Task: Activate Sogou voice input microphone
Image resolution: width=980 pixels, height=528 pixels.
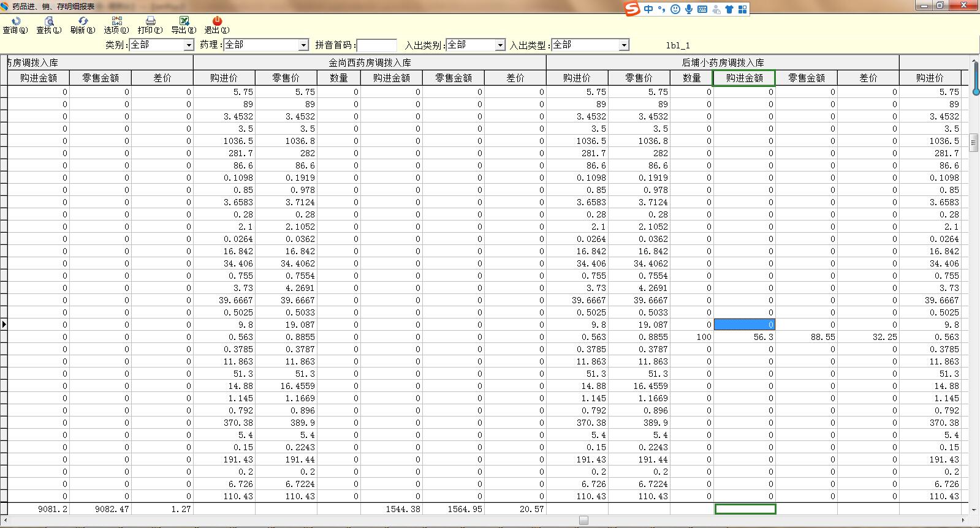Action: click(689, 9)
